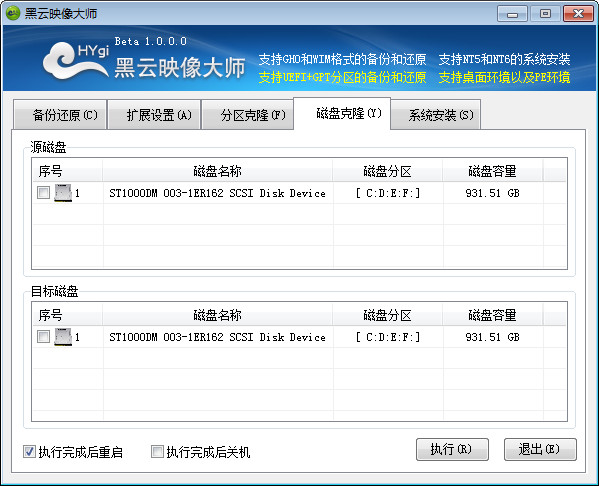Click the 执行(R) button

point(452,449)
